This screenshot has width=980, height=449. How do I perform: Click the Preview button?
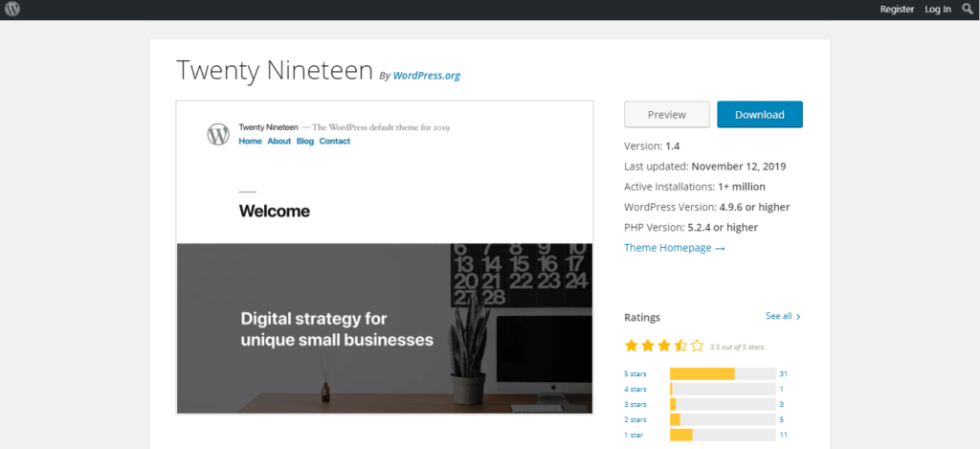[x=667, y=115]
